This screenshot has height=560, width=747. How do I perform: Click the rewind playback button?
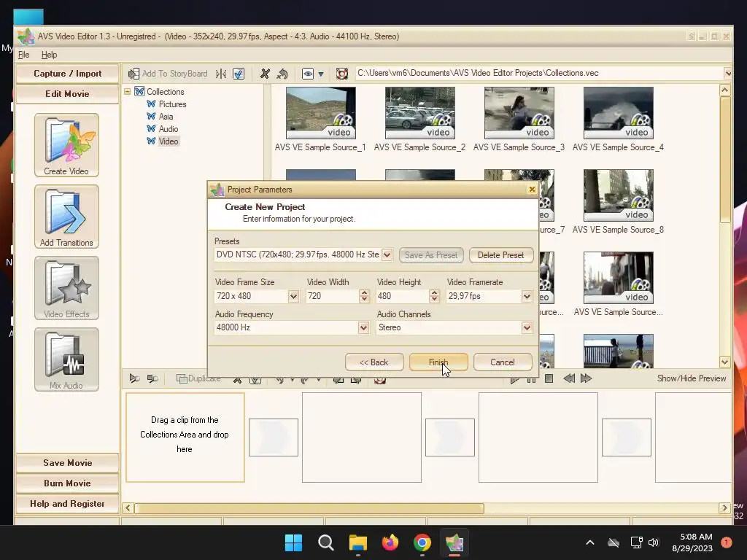point(569,378)
